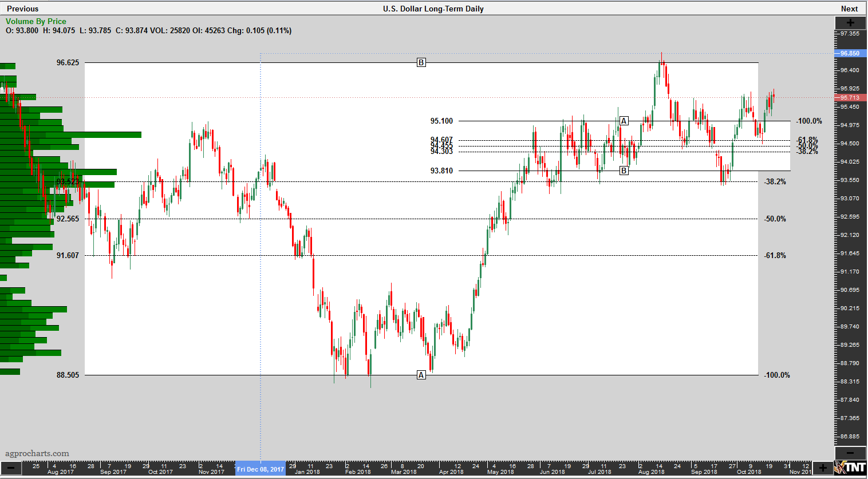The image size is (868, 479).
Task: Click the blue 96.850 price tag
Action: (x=850, y=53)
